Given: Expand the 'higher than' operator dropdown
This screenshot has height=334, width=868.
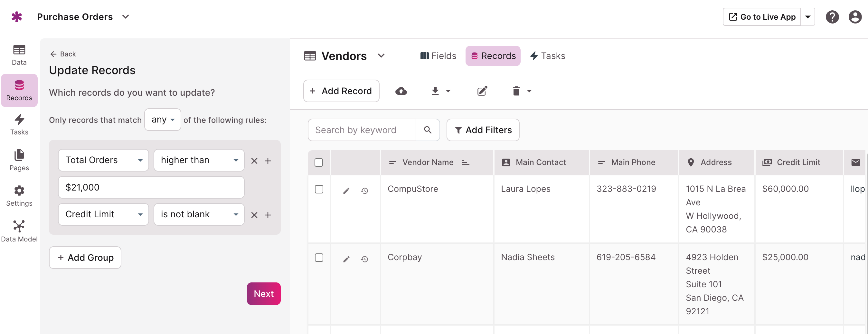Looking at the screenshot, I should pos(199,160).
